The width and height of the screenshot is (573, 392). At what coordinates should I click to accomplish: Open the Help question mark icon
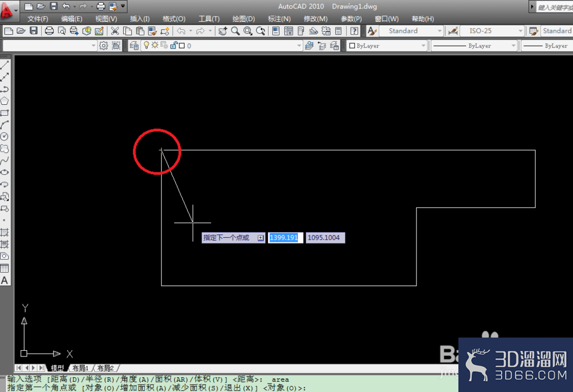[354, 31]
